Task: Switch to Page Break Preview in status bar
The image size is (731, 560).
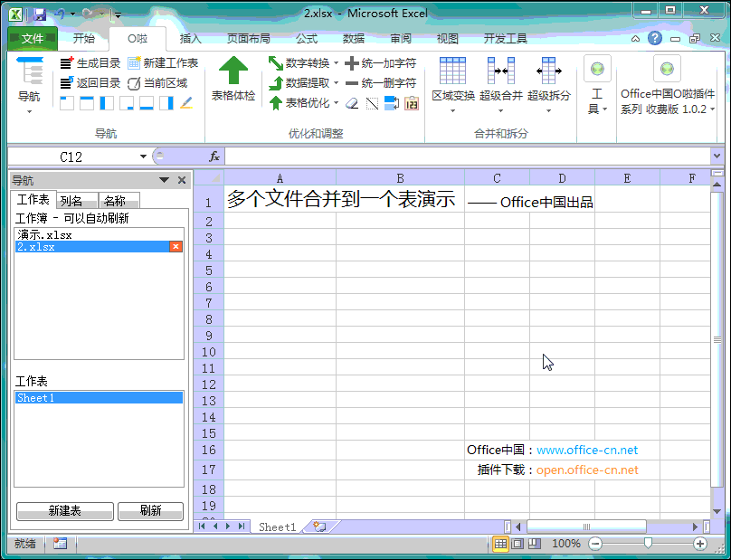Action: (x=535, y=543)
